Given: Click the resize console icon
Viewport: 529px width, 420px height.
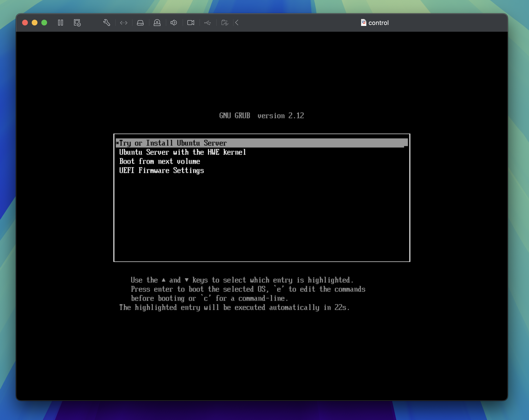Looking at the screenshot, I should coord(124,23).
